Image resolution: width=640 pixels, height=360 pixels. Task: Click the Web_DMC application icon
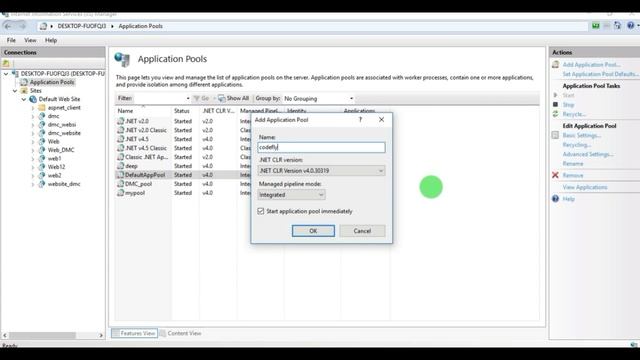42,150
